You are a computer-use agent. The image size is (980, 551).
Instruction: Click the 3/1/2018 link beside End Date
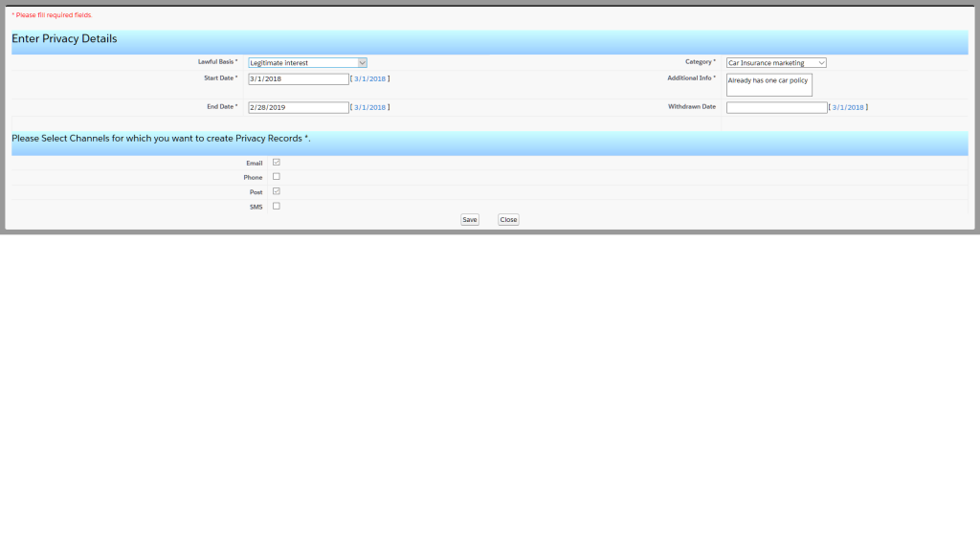[x=369, y=108]
